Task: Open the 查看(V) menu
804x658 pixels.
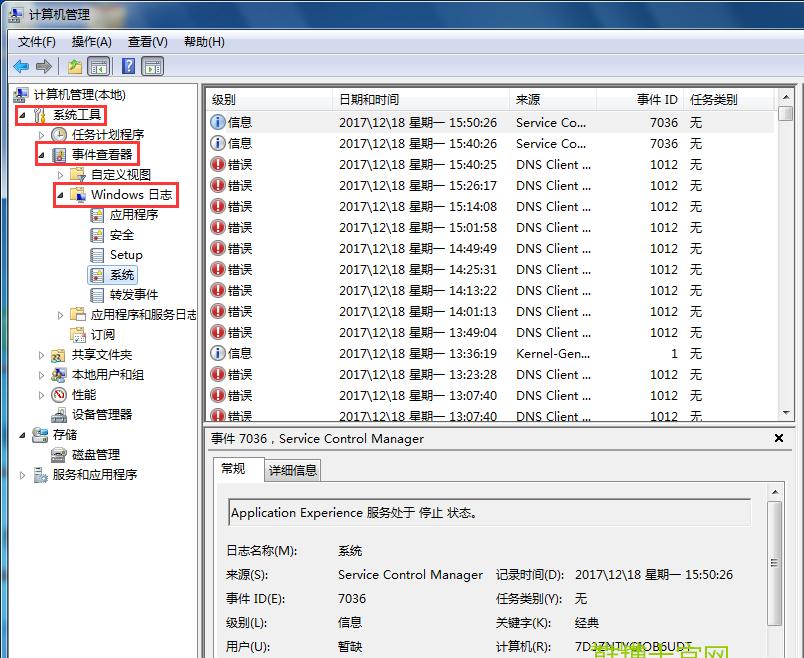Action: (x=145, y=41)
